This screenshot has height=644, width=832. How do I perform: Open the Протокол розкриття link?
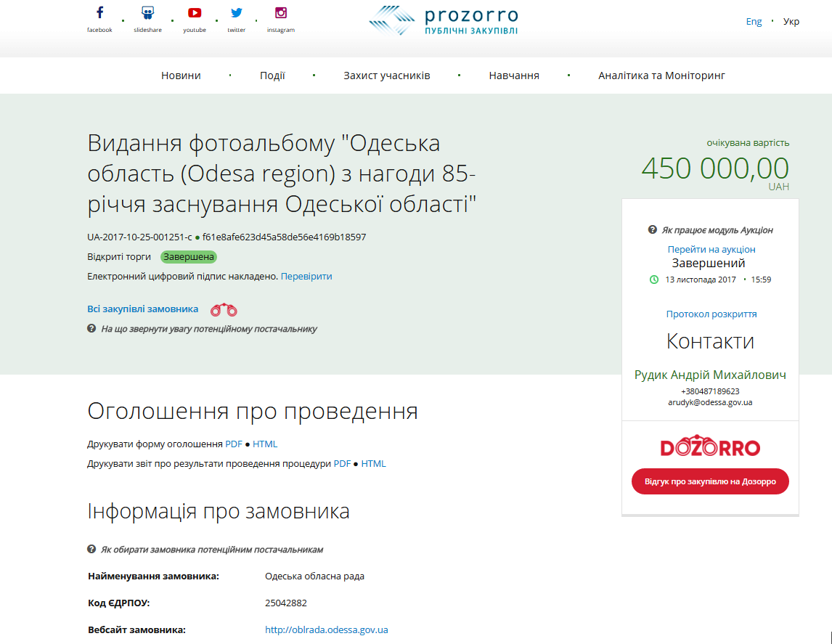click(x=711, y=314)
